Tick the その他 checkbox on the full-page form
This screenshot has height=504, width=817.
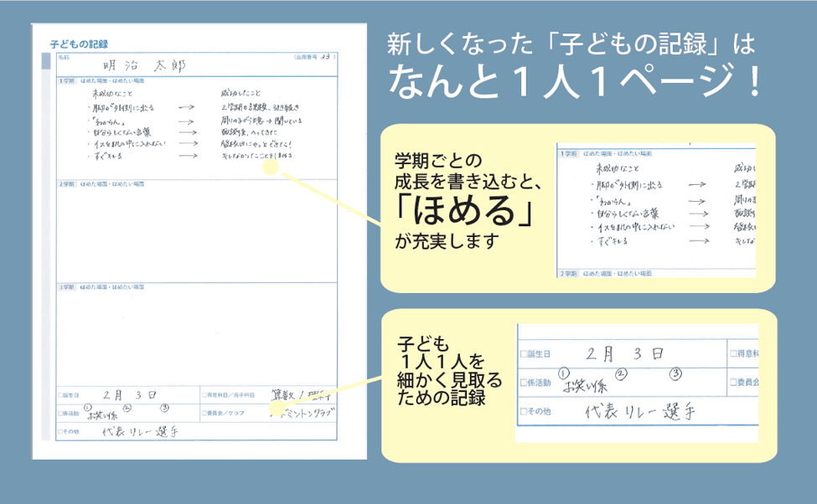(x=60, y=432)
